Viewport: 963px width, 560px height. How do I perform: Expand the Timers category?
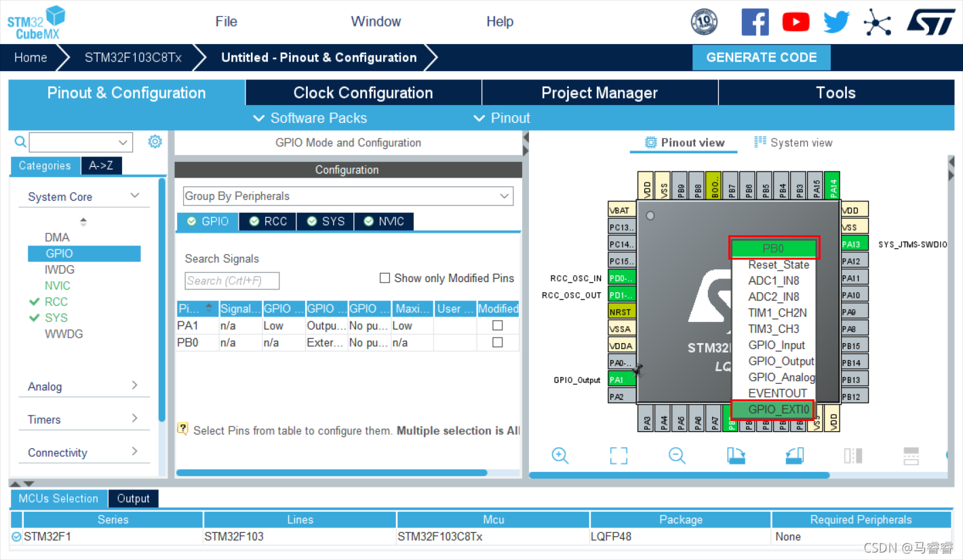pos(135,418)
